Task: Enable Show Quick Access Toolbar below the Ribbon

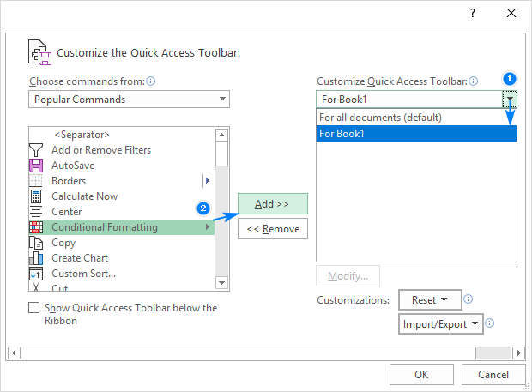Action: 34,308
